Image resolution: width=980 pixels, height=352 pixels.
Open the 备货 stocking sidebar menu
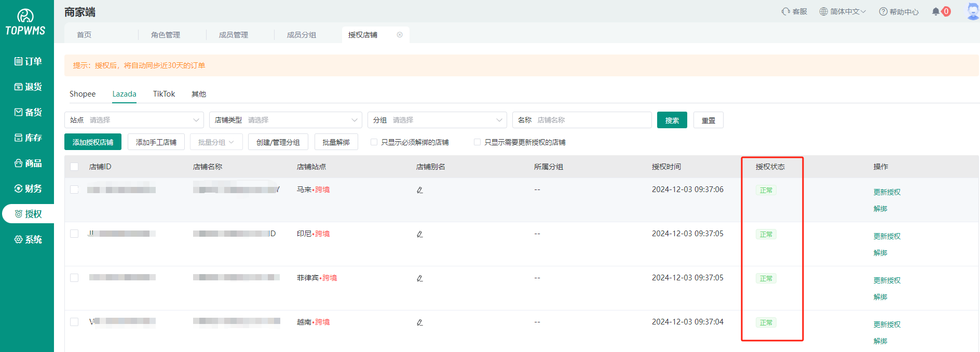28,112
